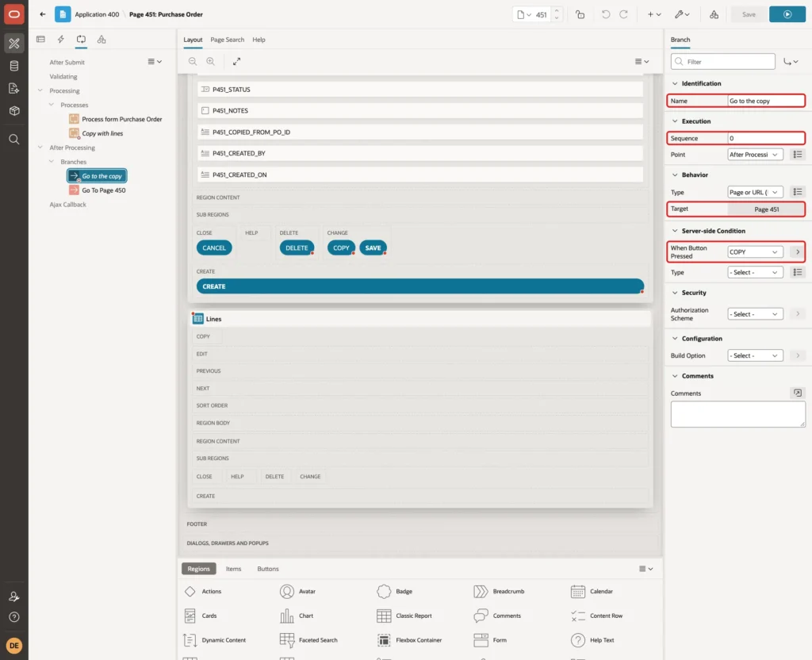The height and width of the screenshot is (660, 812).
Task: Open the Go to Group menu
Action: (791, 61)
